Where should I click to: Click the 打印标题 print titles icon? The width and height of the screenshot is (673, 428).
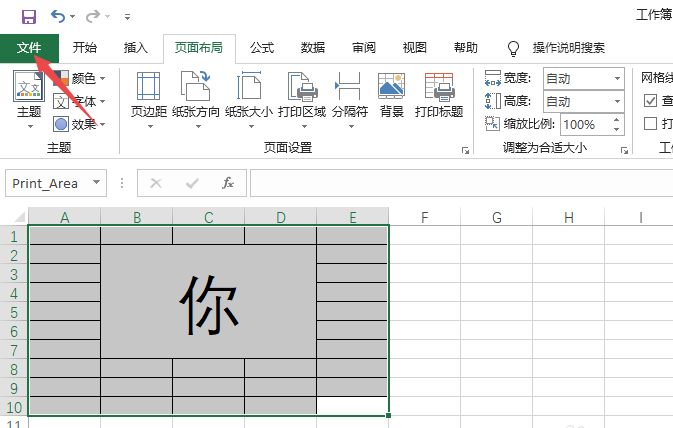[439, 86]
